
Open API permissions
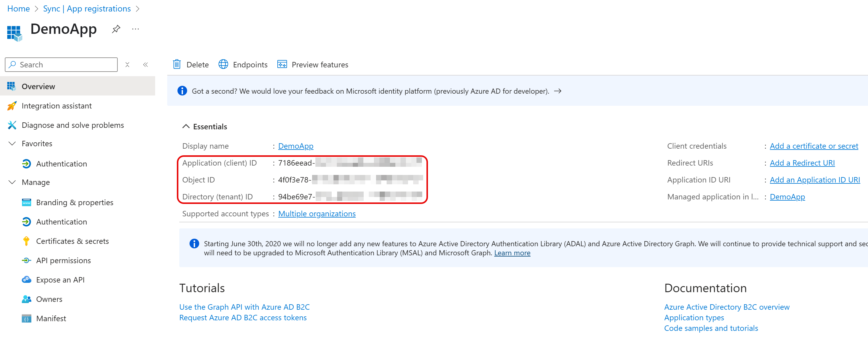[x=63, y=260]
